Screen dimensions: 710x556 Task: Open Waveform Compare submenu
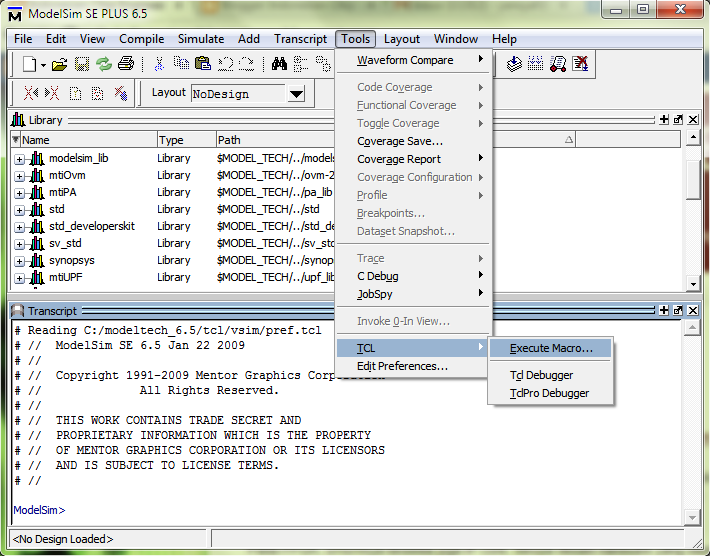click(x=413, y=60)
